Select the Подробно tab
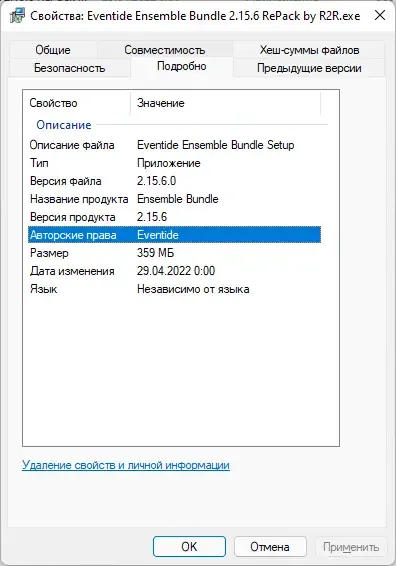396x566 pixels. pyautogui.click(x=182, y=66)
